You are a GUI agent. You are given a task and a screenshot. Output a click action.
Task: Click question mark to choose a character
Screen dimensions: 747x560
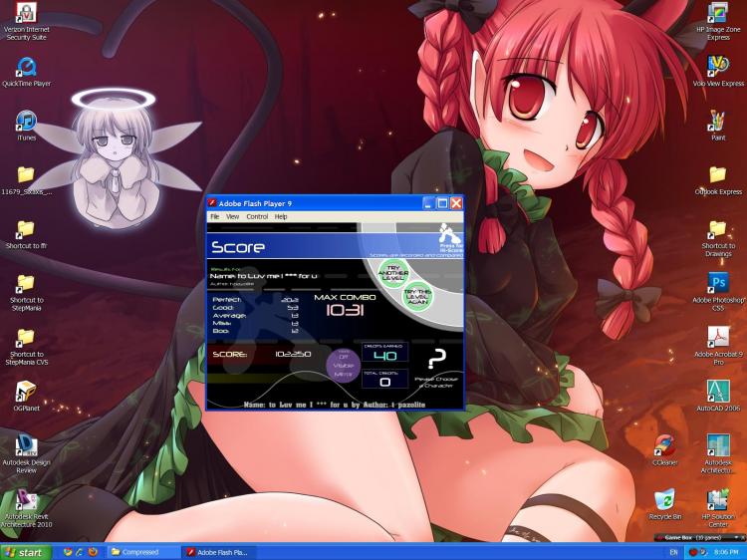click(x=437, y=359)
